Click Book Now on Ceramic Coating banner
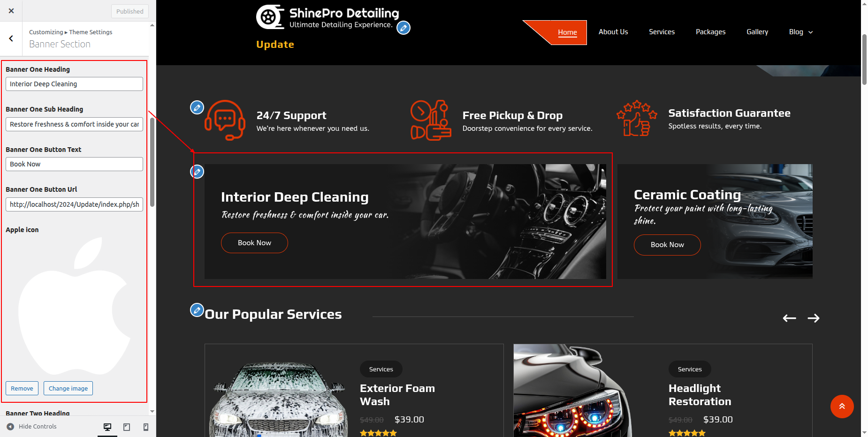Screen dimensions: 868x437 667,245
